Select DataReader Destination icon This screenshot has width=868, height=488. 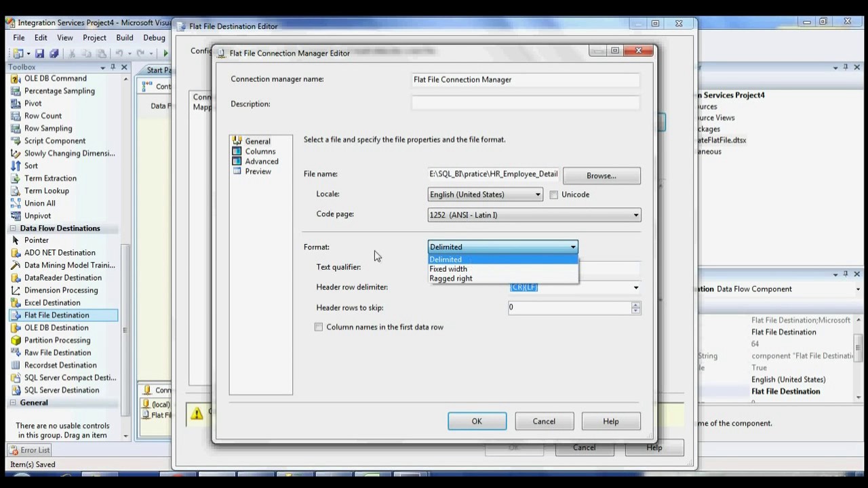click(16, 278)
